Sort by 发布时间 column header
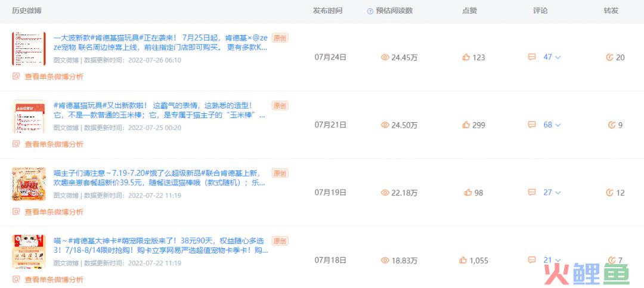Image resolution: width=644 pixels, height=288 pixels. (x=327, y=11)
